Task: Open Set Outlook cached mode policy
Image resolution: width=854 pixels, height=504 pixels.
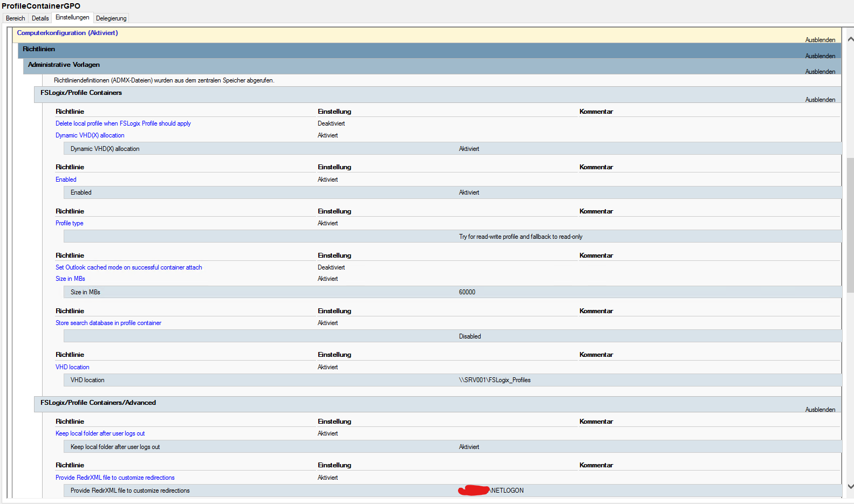Action: [128, 267]
